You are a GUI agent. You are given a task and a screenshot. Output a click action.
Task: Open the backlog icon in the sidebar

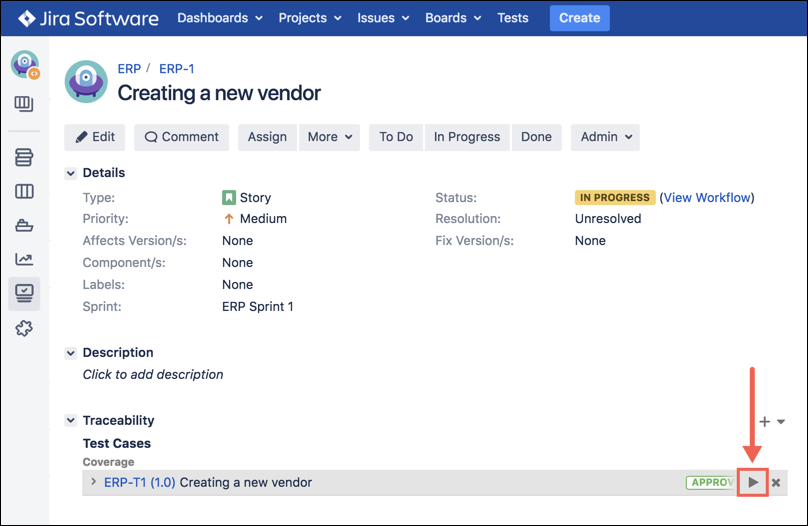pos(24,157)
